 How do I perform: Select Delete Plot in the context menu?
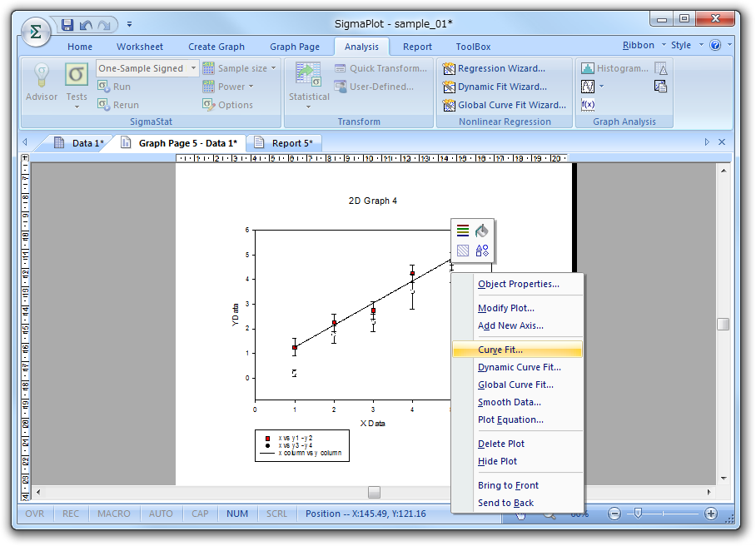(x=517, y=444)
